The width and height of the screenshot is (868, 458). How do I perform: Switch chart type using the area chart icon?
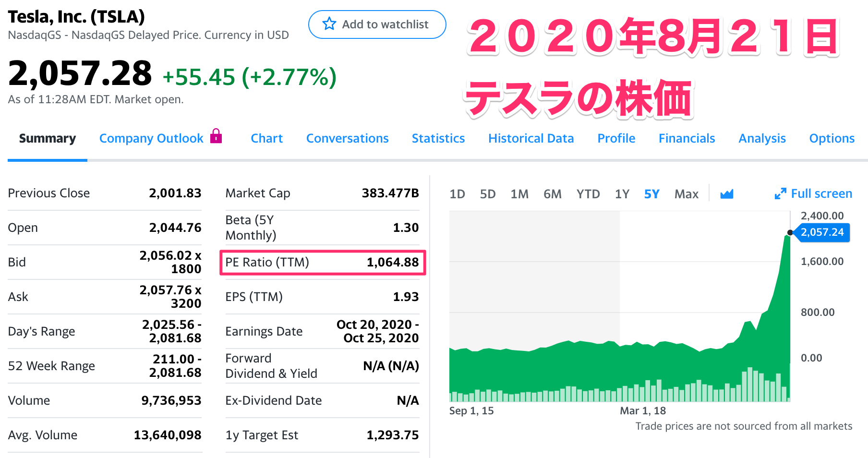727,194
